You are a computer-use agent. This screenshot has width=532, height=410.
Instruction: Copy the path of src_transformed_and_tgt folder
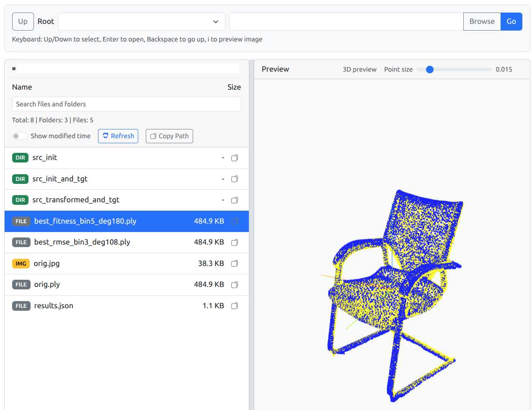pyautogui.click(x=234, y=200)
